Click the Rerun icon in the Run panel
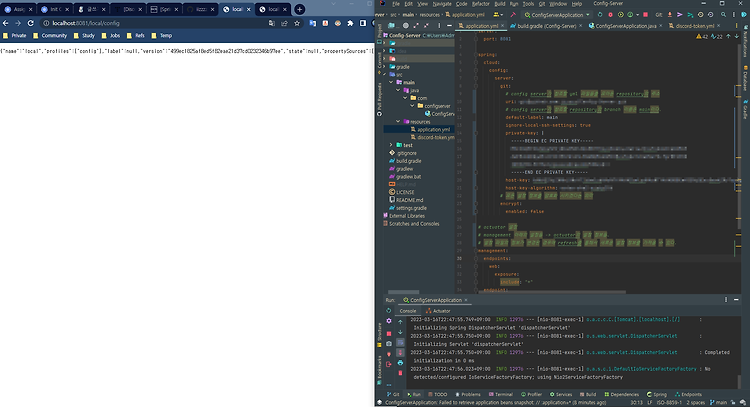The height and width of the screenshot is (407, 750). [388, 310]
